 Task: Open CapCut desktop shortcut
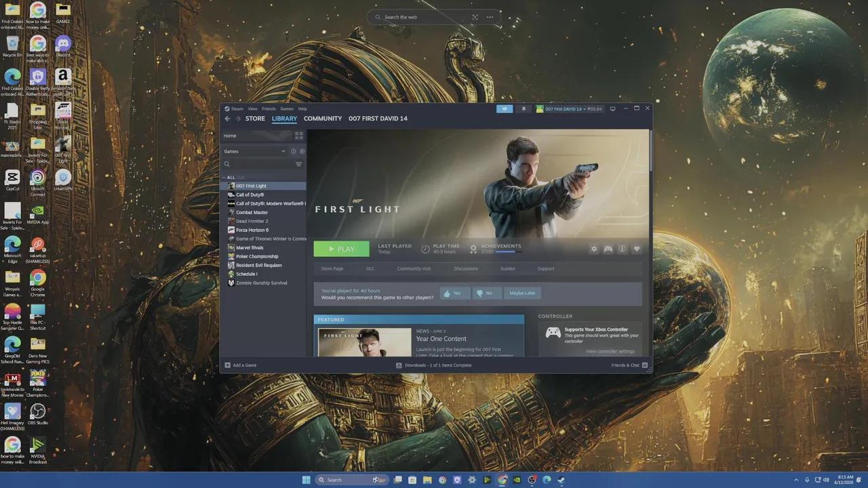pos(12,180)
